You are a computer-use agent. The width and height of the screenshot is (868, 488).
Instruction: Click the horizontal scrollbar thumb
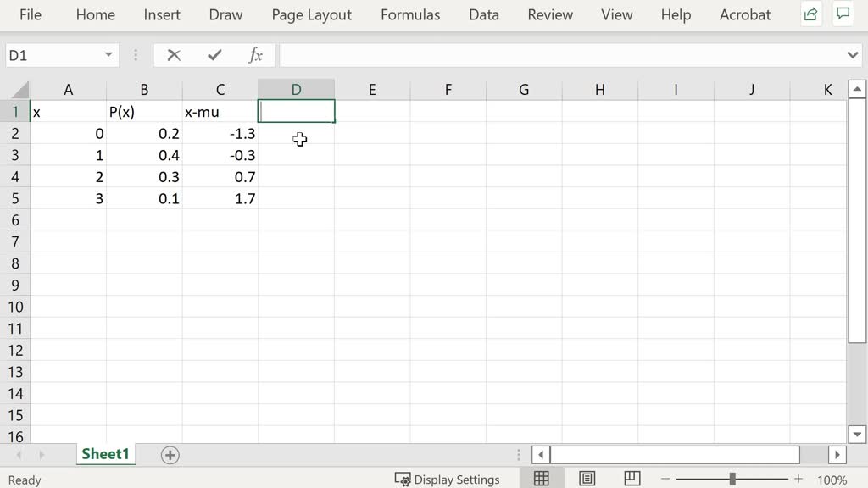(x=675, y=455)
